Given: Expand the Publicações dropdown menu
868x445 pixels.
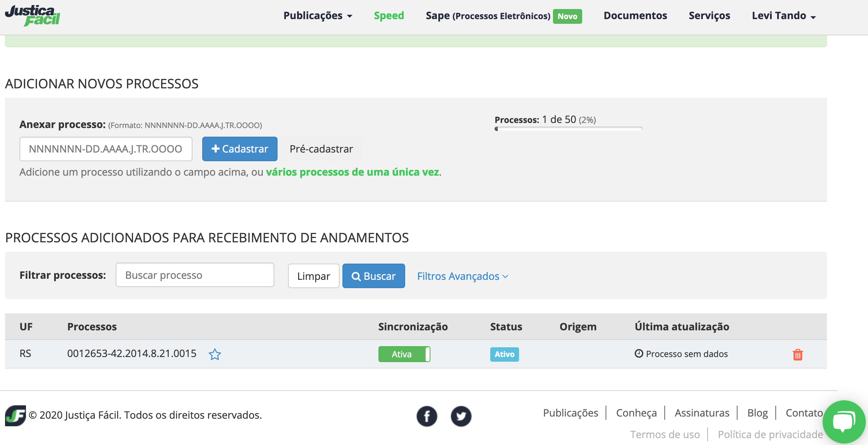Looking at the screenshot, I should pos(318,16).
